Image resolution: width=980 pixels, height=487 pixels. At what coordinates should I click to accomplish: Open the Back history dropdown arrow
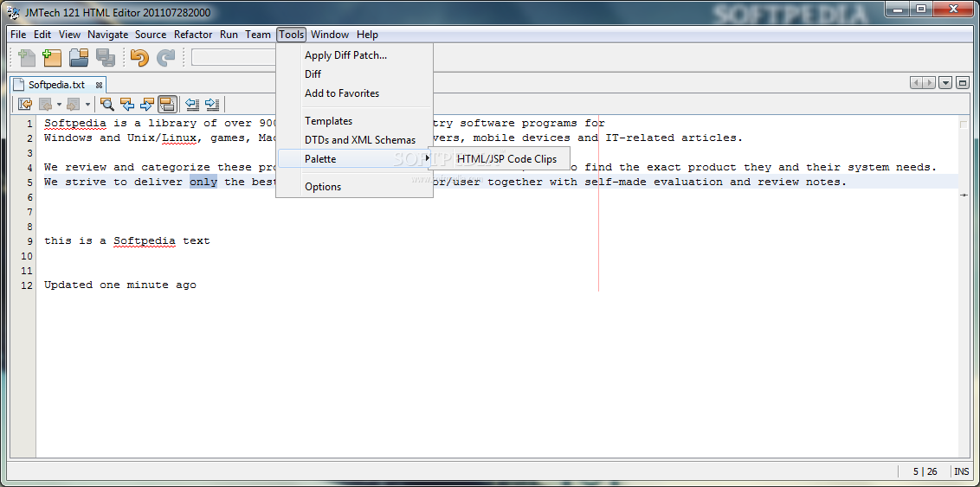(x=59, y=105)
